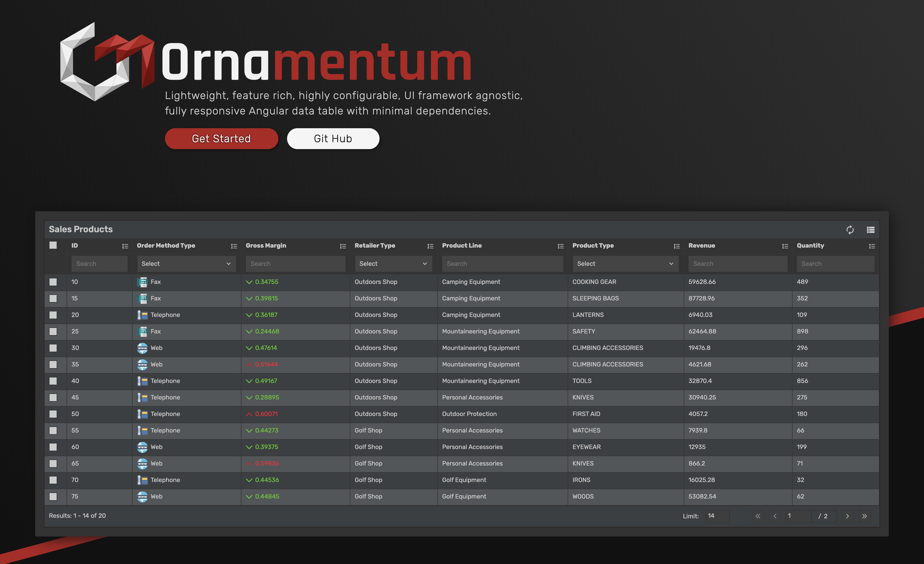Open Retailer Type Select dropdown
Screen dimensions: 924x564
point(393,264)
